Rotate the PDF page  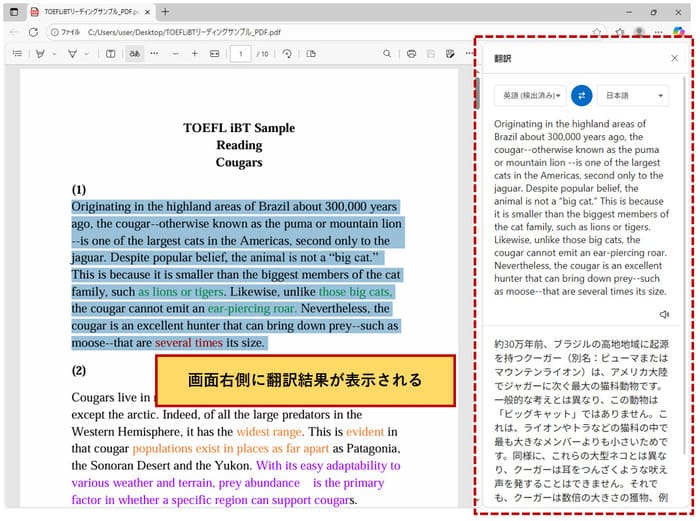point(287,53)
